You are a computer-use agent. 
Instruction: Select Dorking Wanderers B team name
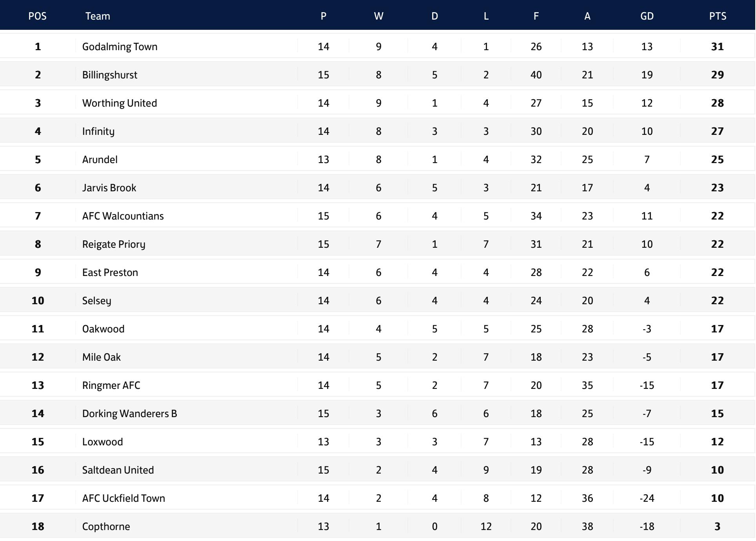pyautogui.click(x=130, y=414)
